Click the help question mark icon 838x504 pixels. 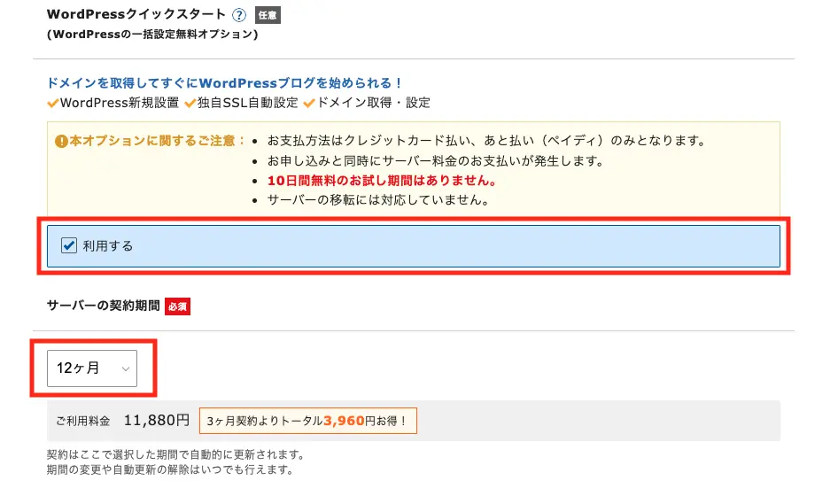pyautogui.click(x=238, y=15)
